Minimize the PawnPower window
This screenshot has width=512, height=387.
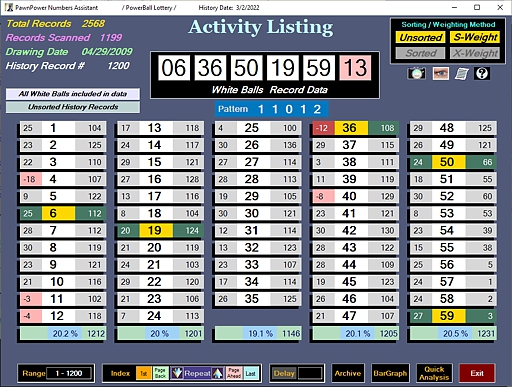(454, 7)
